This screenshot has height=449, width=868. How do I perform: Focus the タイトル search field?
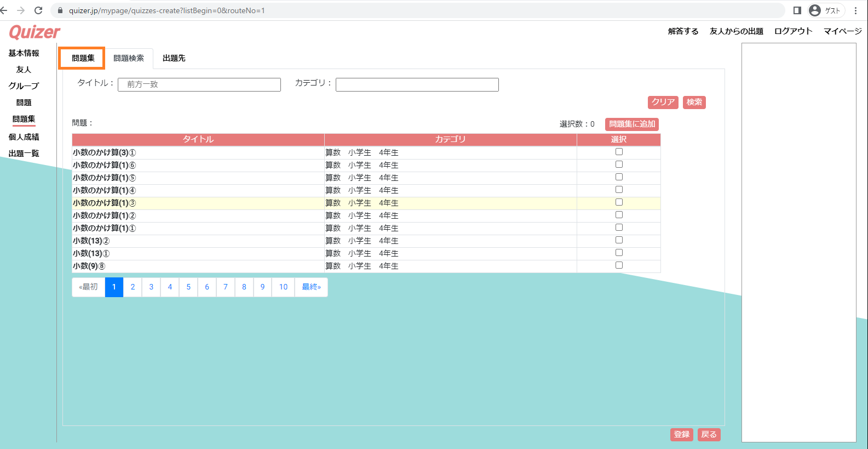click(199, 84)
